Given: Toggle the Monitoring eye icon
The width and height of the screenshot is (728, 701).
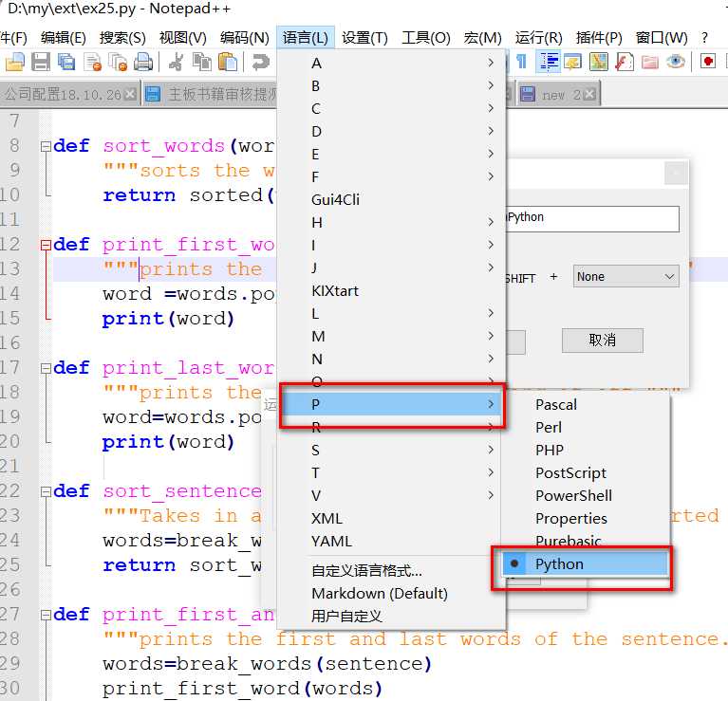Looking at the screenshot, I should (x=676, y=62).
